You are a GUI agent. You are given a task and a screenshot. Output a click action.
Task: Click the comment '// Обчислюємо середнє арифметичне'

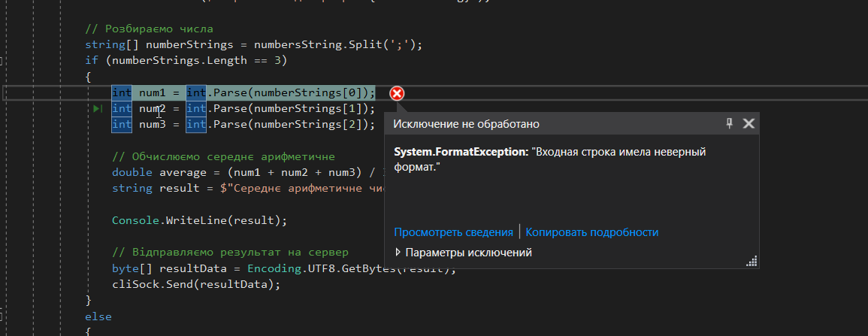223,156
